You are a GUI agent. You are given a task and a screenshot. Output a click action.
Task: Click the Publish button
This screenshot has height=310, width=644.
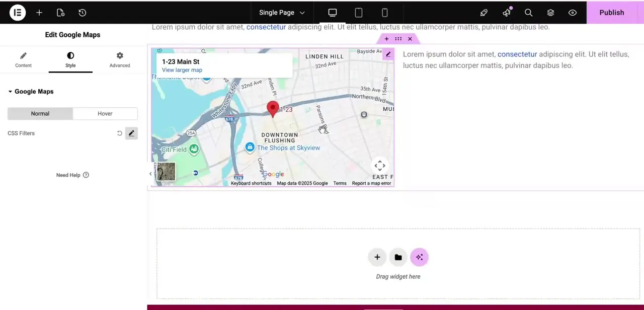coord(611,13)
